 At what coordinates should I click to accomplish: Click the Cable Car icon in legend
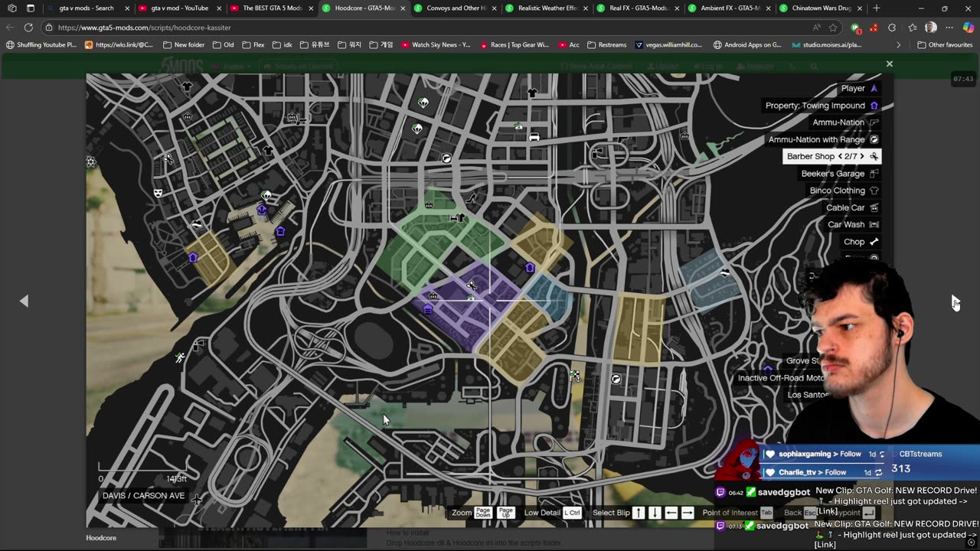point(874,207)
